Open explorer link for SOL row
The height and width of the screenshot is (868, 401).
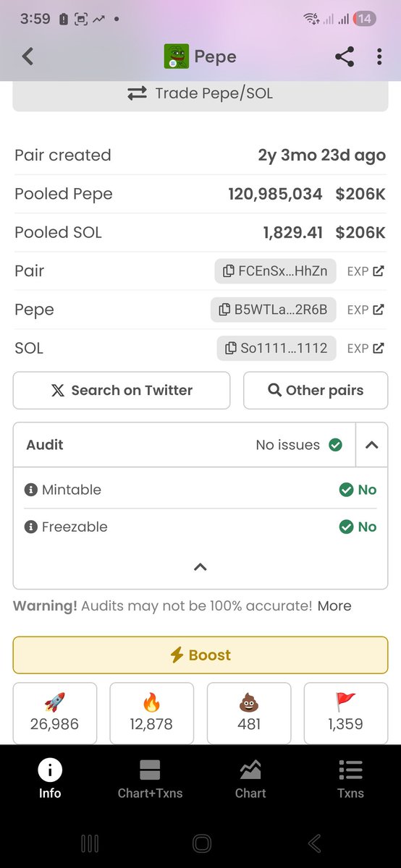[366, 348]
